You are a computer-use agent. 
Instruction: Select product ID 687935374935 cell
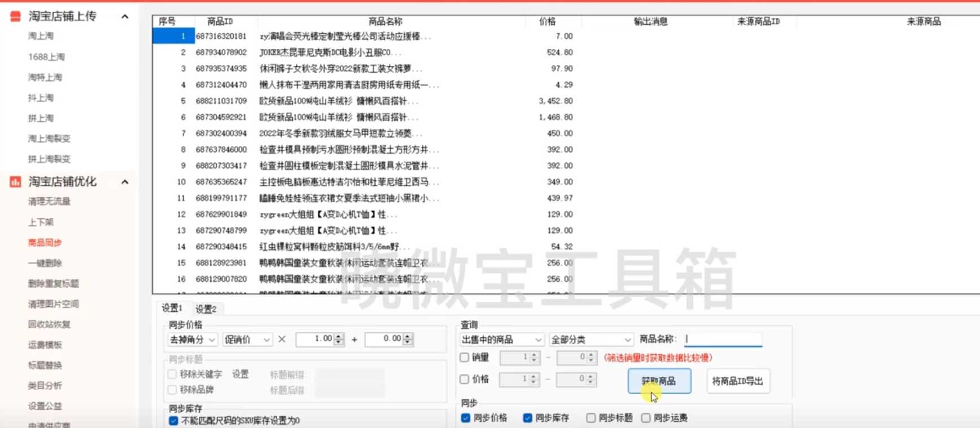[x=221, y=69]
